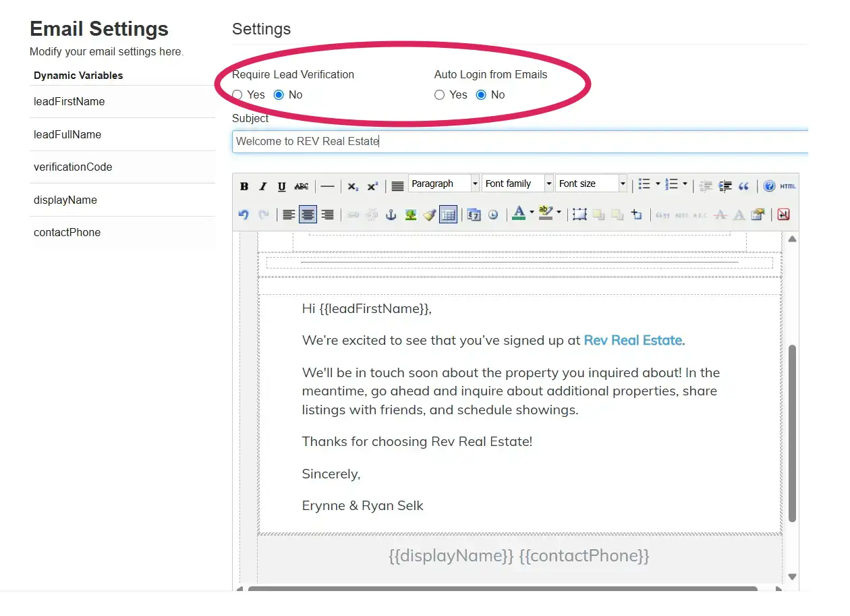This screenshot has height=616, width=850.
Task: Click the strikethrough A deletion icon
Action: click(720, 215)
